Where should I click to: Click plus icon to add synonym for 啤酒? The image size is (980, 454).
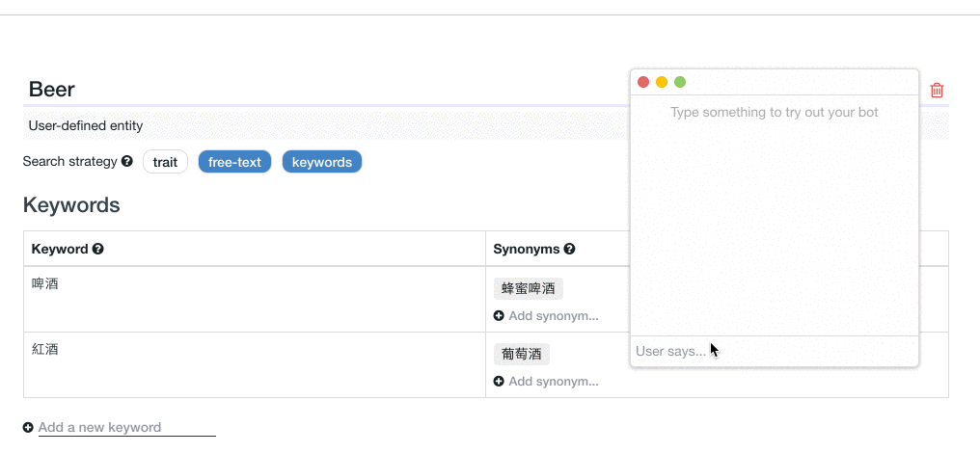(499, 315)
